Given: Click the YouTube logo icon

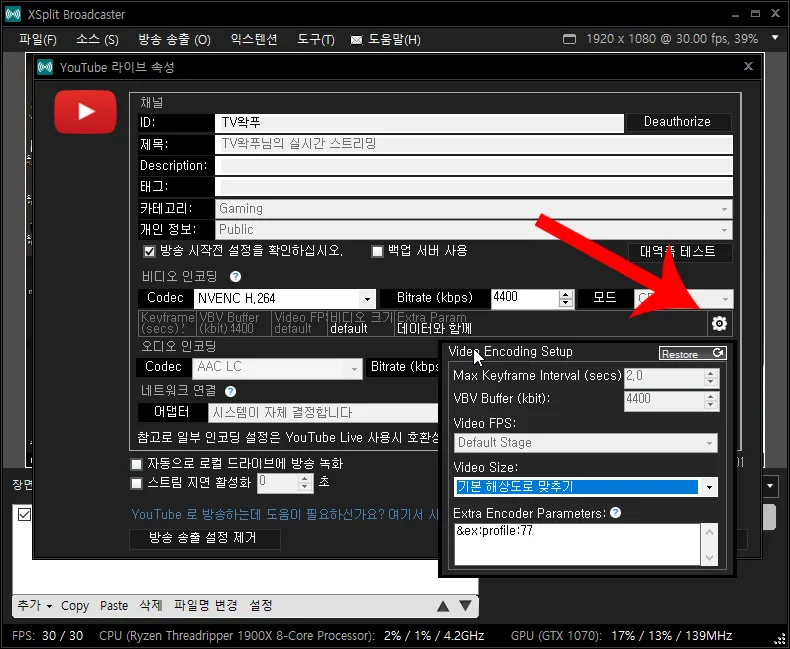Looking at the screenshot, I should (85, 112).
